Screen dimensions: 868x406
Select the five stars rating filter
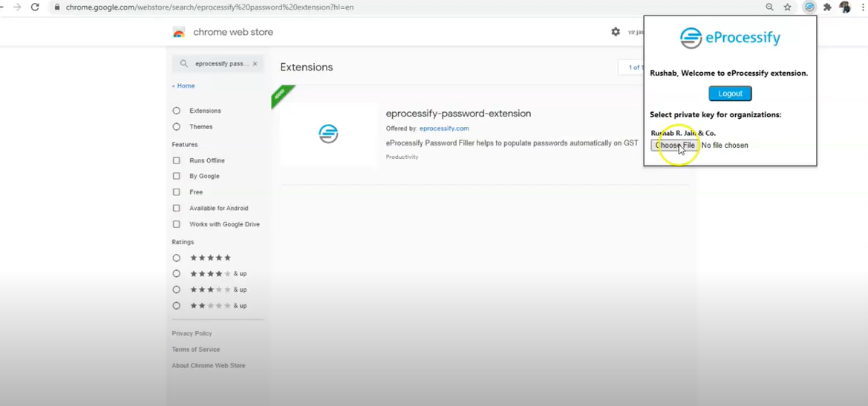[x=177, y=258]
